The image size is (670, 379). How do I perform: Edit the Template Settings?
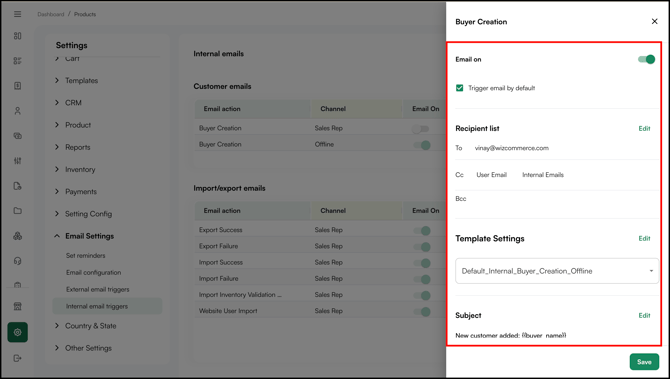click(644, 238)
